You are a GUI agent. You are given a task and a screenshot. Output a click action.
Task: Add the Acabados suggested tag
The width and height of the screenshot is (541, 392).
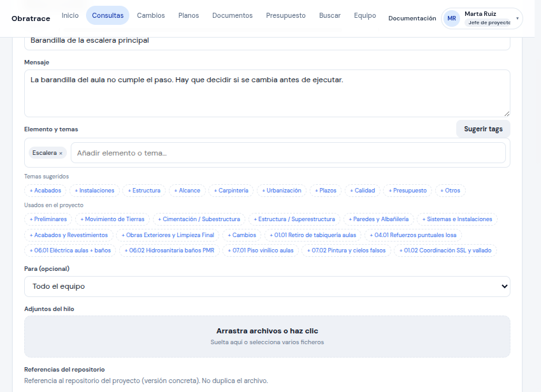point(45,191)
